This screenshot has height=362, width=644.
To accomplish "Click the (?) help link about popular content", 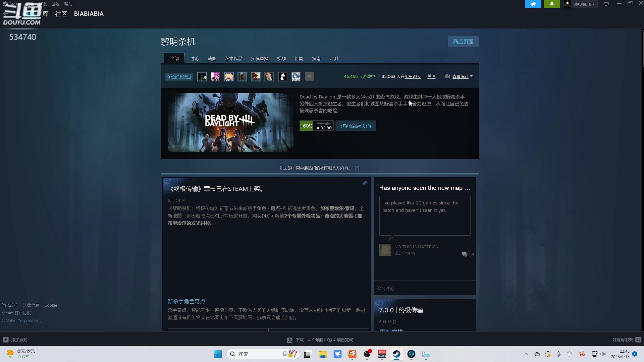I will pos(357,168).
